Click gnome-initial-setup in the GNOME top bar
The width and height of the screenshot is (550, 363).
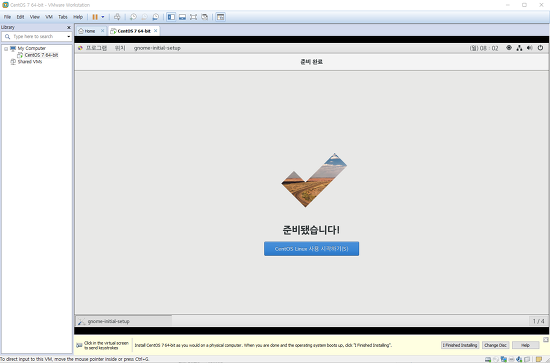coord(157,48)
